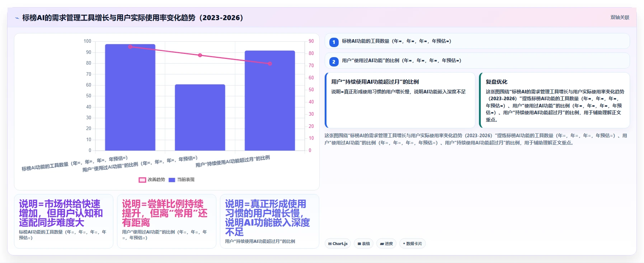Viewport: 644px width, 263px height.
Task: Click the 复盘优化 card heading
Action: pyautogui.click(x=497, y=82)
